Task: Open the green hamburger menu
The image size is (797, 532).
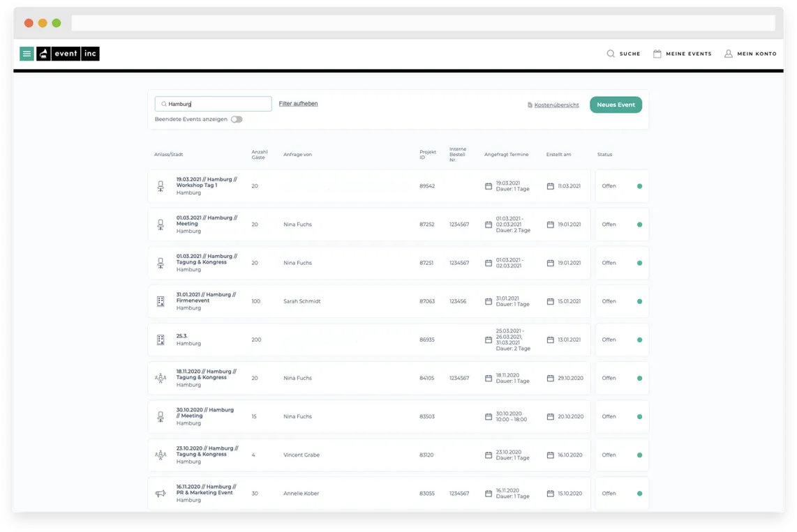Action: tap(27, 53)
